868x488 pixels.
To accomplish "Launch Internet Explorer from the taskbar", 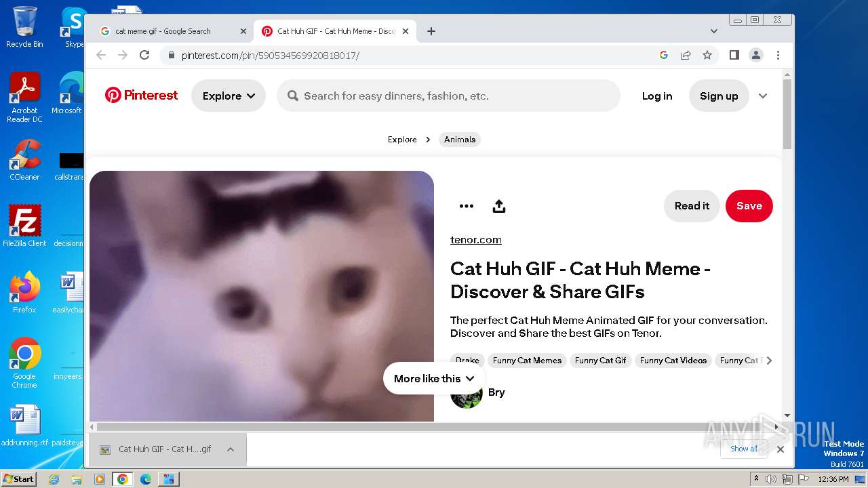I will pos(54,479).
